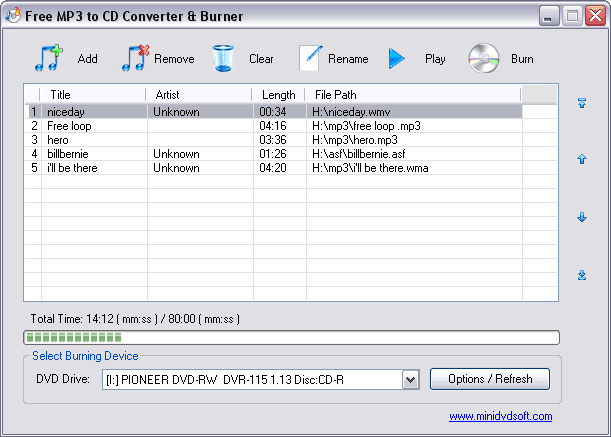Click the Burn label in toolbar
The image size is (611, 437).
pyautogui.click(x=522, y=59)
